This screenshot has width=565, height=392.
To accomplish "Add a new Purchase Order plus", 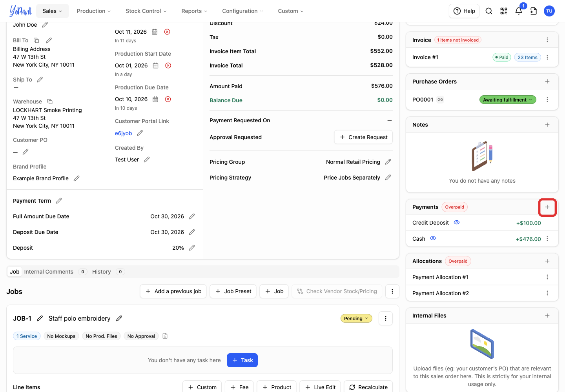I will (x=547, y=82).
